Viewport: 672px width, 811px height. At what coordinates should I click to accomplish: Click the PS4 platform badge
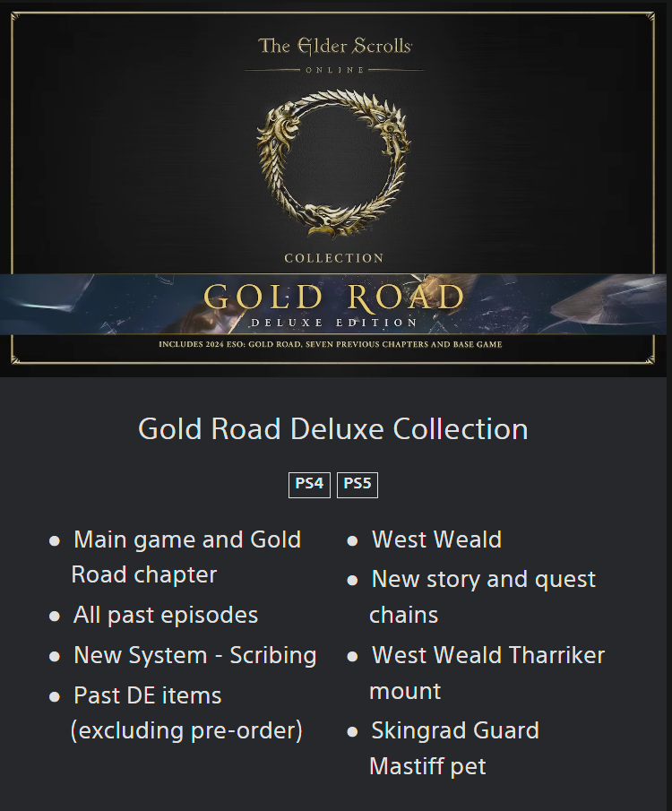pyautogui.click(x=309, y=485)
